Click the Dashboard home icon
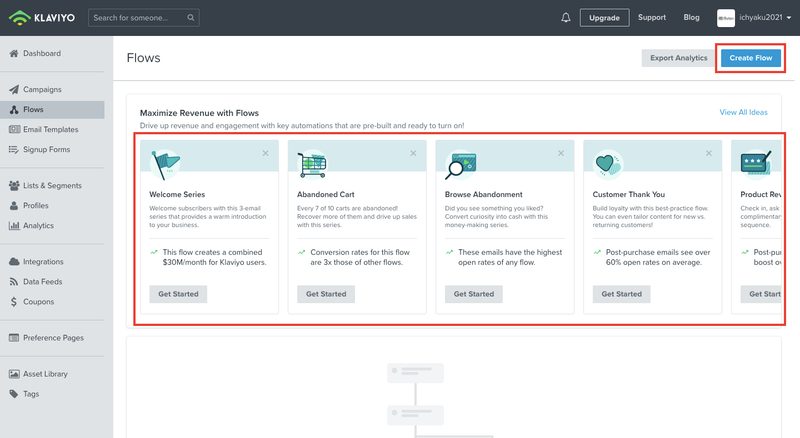 click(14, 53)
